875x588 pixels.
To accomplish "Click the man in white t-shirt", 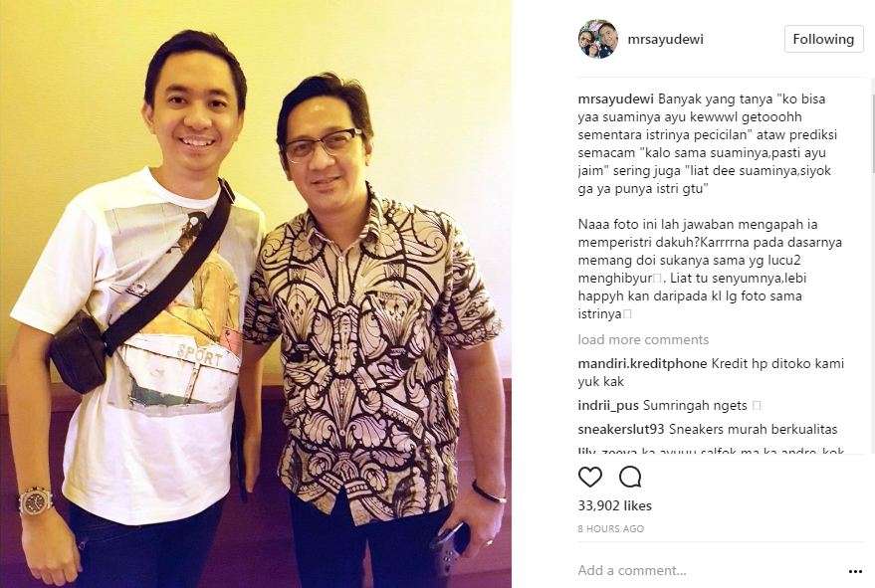I will 139,312.
